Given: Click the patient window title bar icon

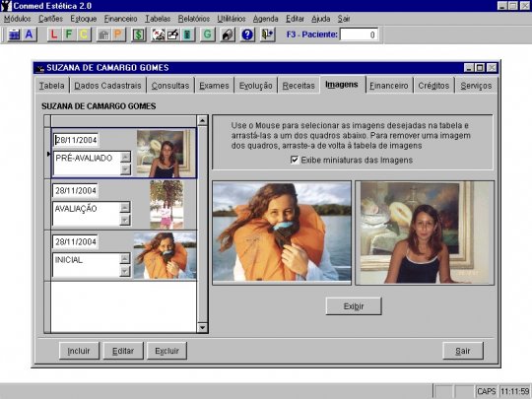Looking at the screenshot, I should click(x=40, y=68).
